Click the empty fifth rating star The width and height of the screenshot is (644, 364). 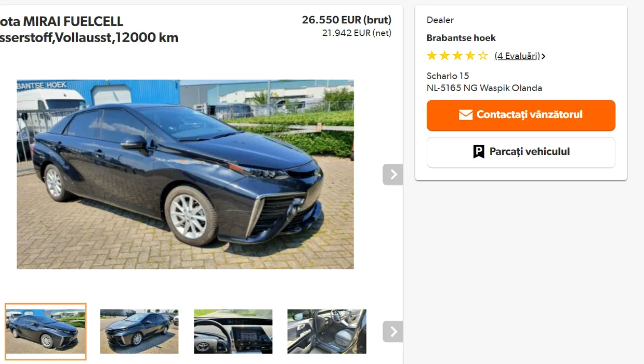pyautogui.click(x=483, y=56)
